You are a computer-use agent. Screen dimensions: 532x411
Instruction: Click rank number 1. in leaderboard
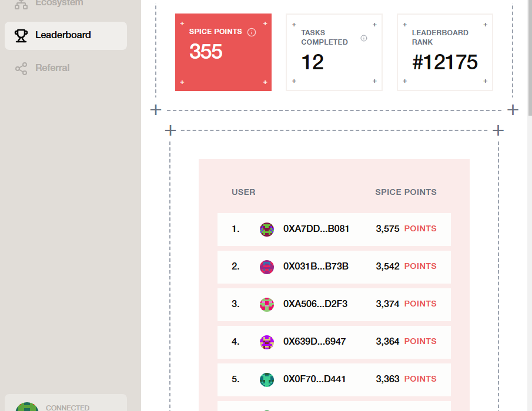(236, 229)
